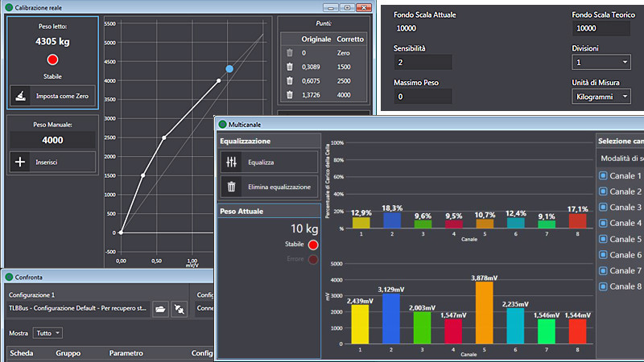Click the Sensibilità input field
644x362 pixels.
click(423, 62)
